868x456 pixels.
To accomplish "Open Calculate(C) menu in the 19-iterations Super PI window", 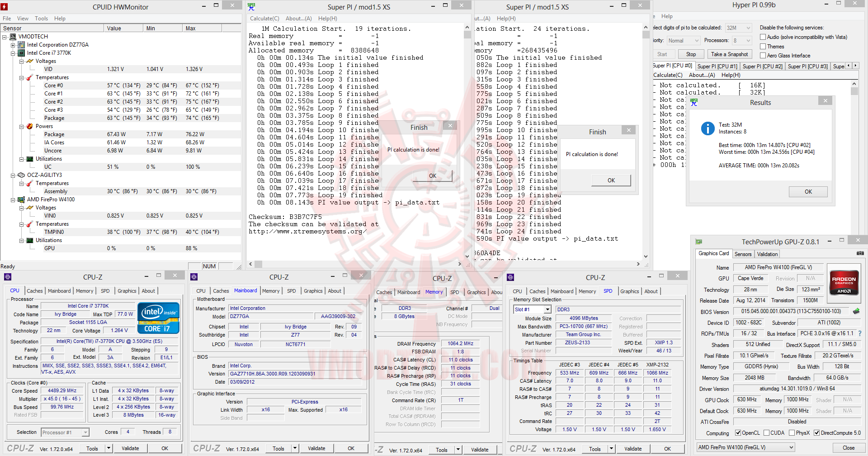I will [264, 19].
